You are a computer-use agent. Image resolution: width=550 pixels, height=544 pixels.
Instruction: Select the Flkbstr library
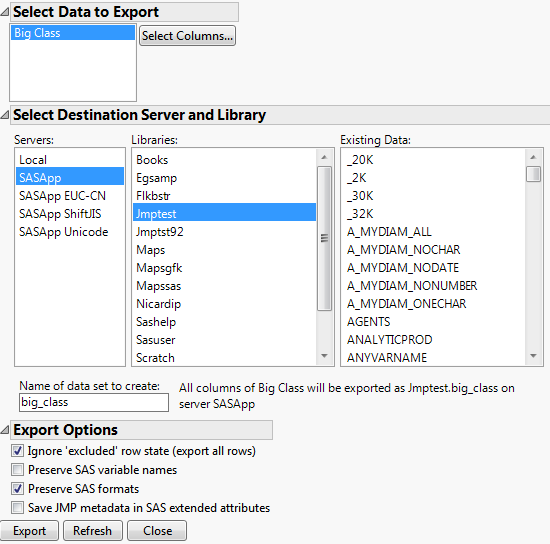click(x=224, y=196)
